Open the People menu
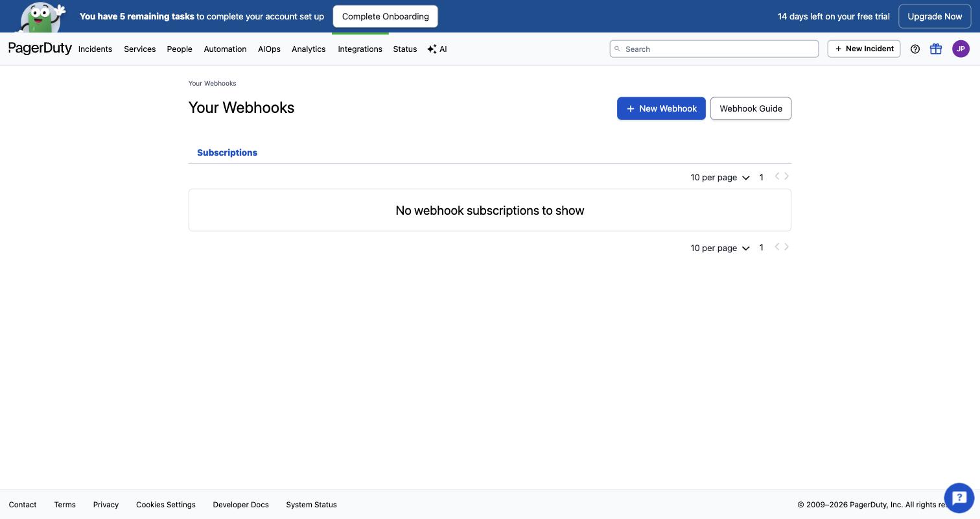980x519 pixels. [180, 49]
